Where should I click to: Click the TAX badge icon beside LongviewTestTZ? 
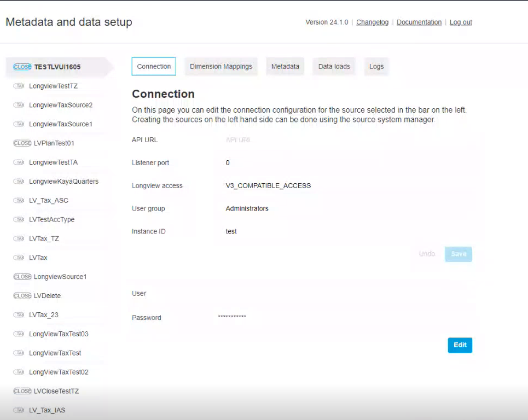[x=19, y=86]
